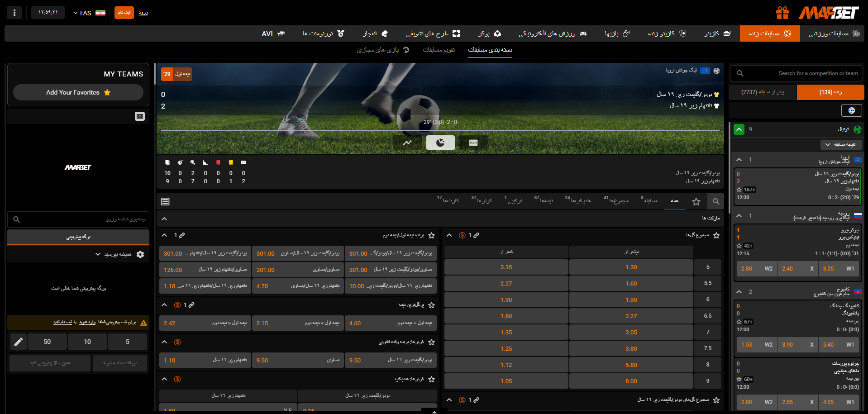Click the gift bonus icon beside the logo
Viewport: 868px width, 414px height.
782,13
